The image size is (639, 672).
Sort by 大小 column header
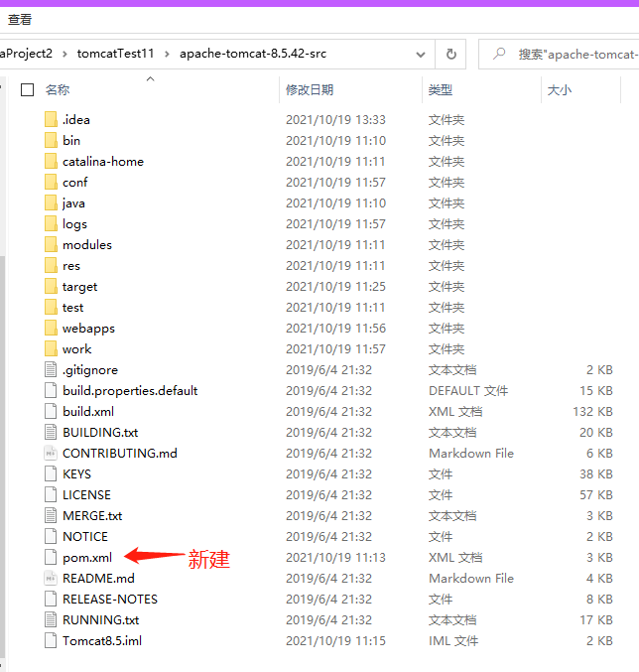coord(559,89)
